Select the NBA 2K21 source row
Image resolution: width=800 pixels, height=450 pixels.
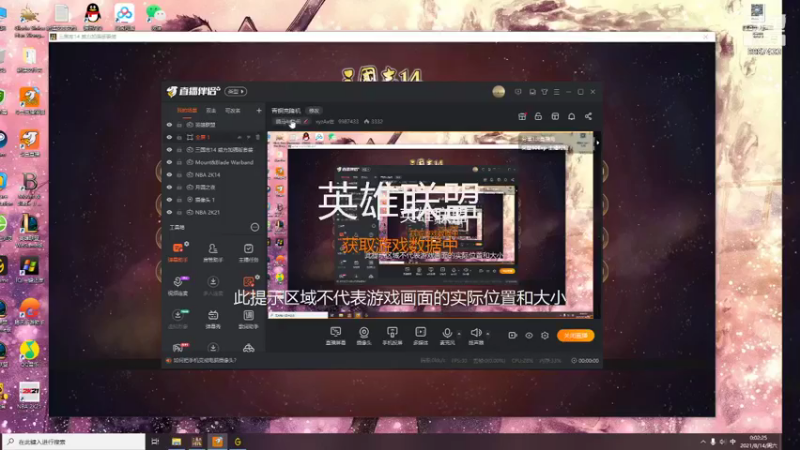[214, 212]
